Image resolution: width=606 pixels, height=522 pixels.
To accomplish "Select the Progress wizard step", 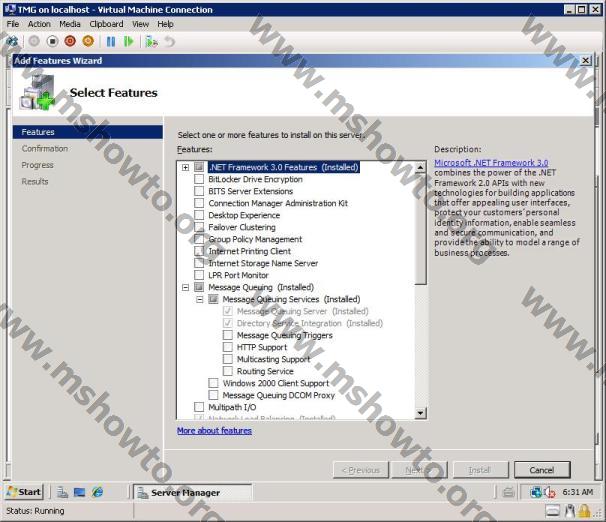I will (x=37, y=165).
